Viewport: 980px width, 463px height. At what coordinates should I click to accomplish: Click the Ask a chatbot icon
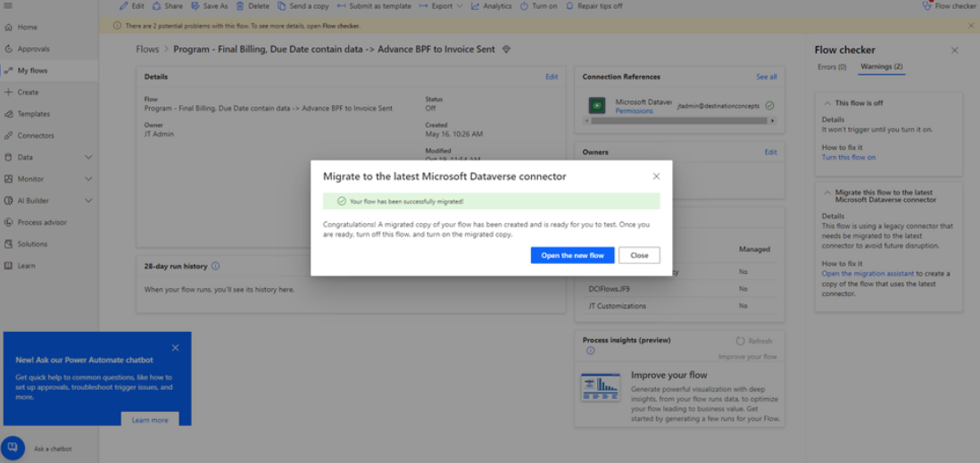pos(13,448)
